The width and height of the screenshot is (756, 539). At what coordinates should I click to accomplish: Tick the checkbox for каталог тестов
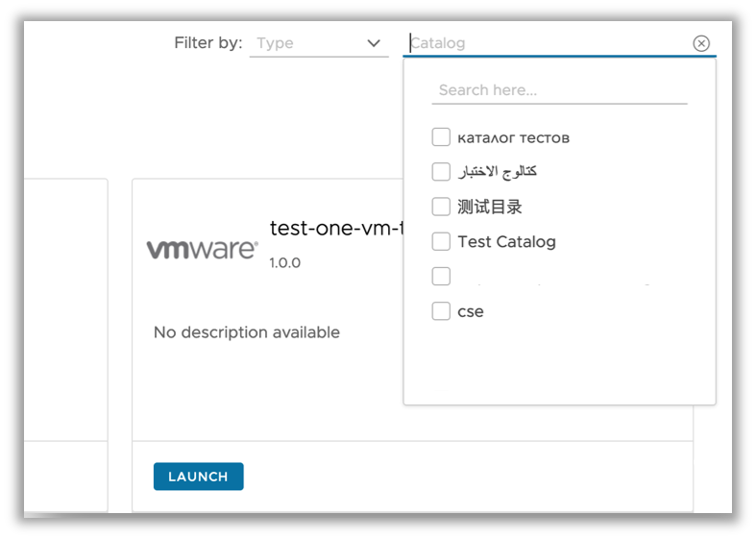click(x=441, y=137)
